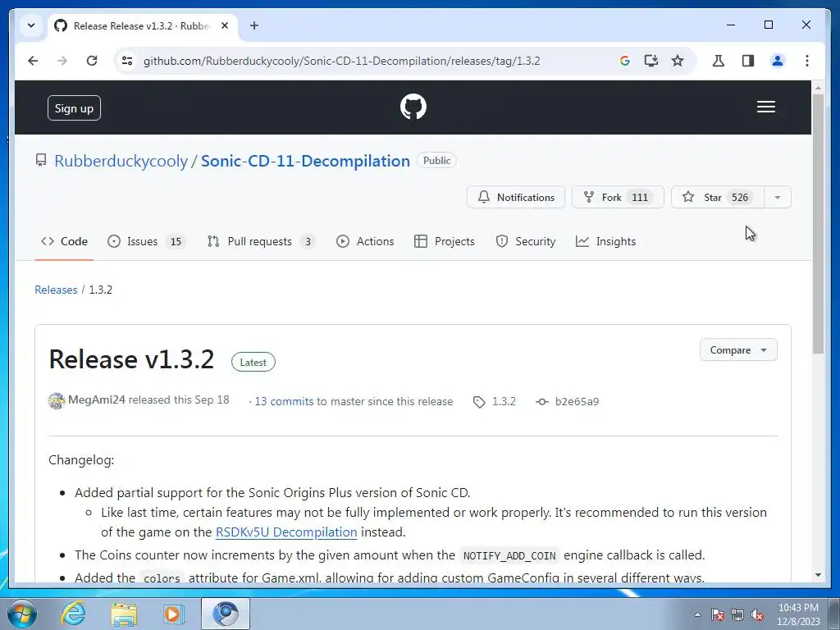Open the RSDKv5U Decompilation link
This screenshot has width=840, height=630.
point(286,532)
